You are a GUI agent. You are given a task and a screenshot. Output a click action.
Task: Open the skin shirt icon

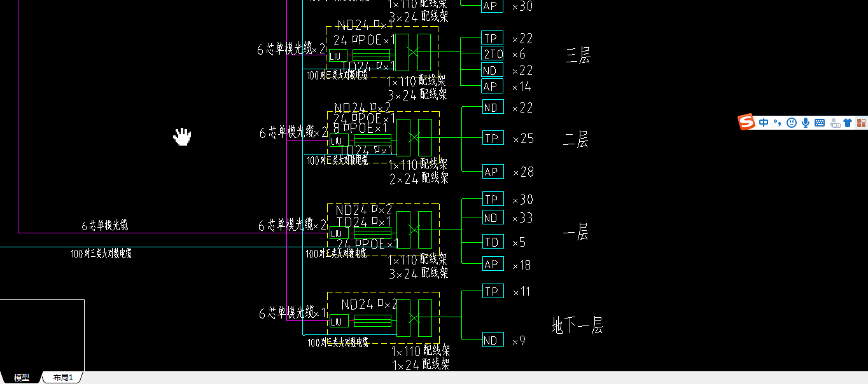[848, 123]
